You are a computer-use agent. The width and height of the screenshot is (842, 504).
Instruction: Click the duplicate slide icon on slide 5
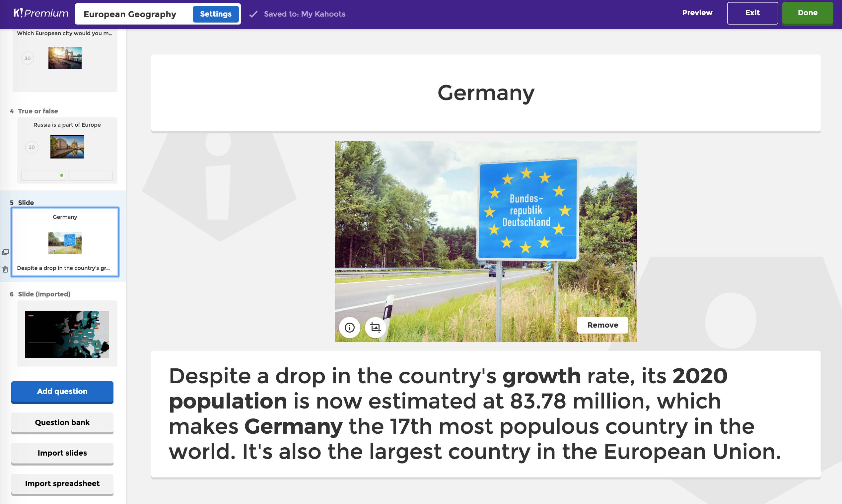[x=5, y=251]
